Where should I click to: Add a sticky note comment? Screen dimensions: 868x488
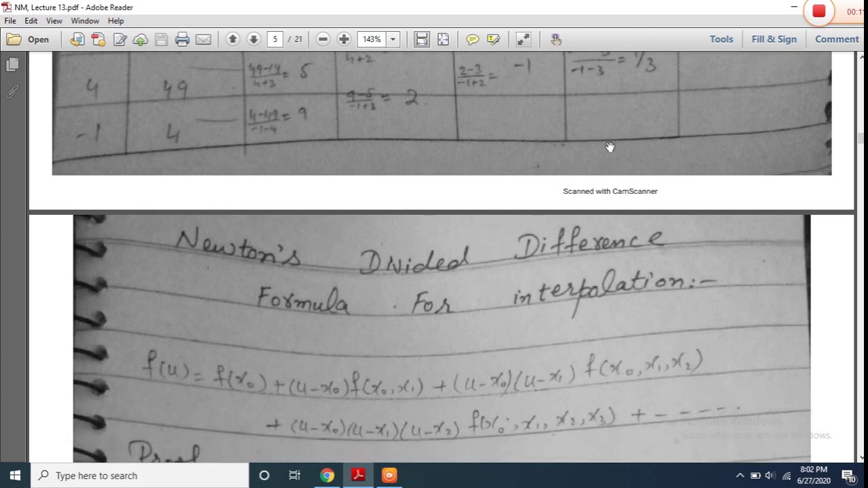click(x=473, y=39)
